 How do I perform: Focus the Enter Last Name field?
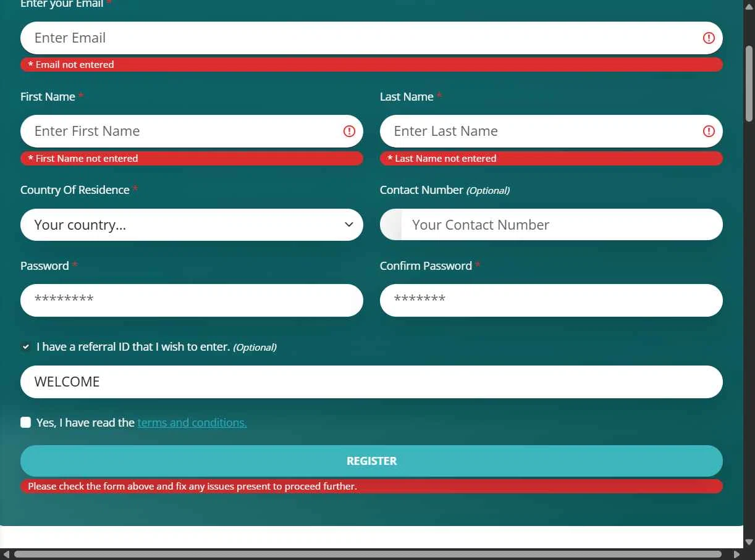551,132
